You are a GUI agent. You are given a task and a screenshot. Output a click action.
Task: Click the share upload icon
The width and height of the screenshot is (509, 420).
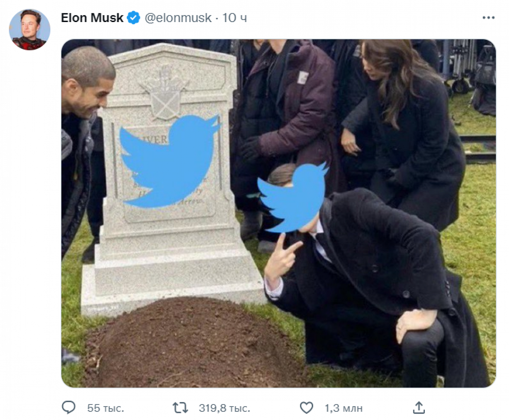[419, 407]
